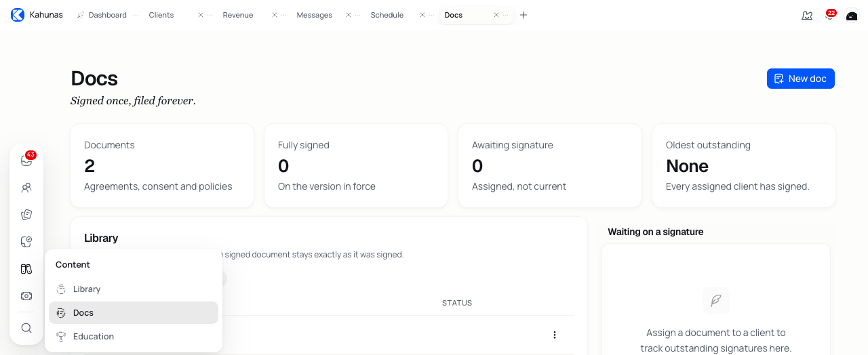Click the stacked cards sidebar icon
Image resolution: width=868 pixels, height=355 pixels.
[26, 215]
